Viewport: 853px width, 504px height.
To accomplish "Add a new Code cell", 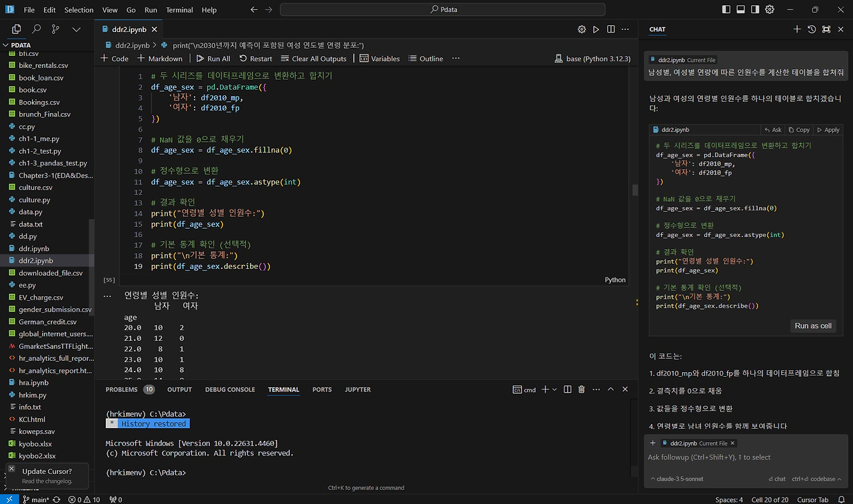I will [x=114, y=59].
